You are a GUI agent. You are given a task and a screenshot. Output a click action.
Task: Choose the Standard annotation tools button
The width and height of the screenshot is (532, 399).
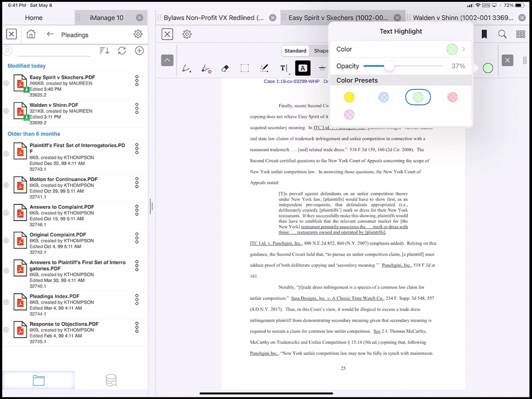point(295,51)
